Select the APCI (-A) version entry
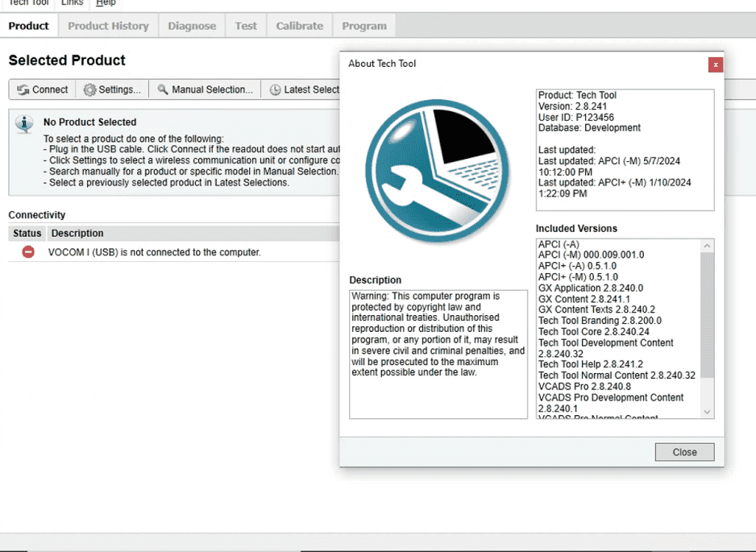756x552 pixels. (x=559, y=244)
